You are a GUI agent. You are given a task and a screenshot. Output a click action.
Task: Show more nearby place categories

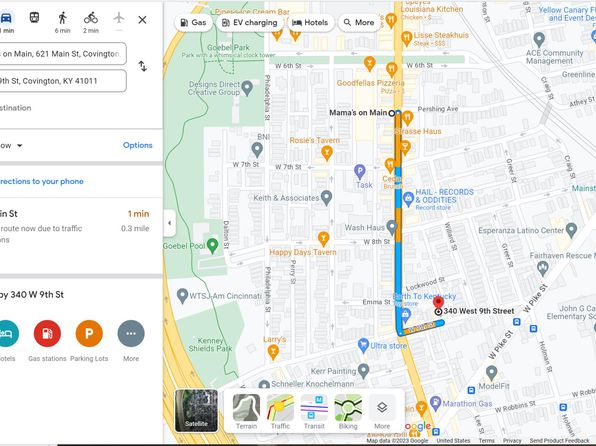tap(131, 333)
